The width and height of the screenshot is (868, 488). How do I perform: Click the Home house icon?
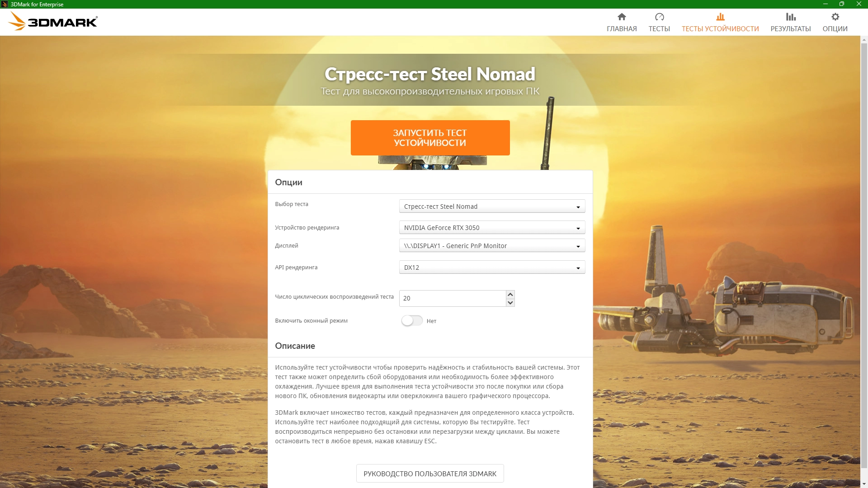click(622, 17)
